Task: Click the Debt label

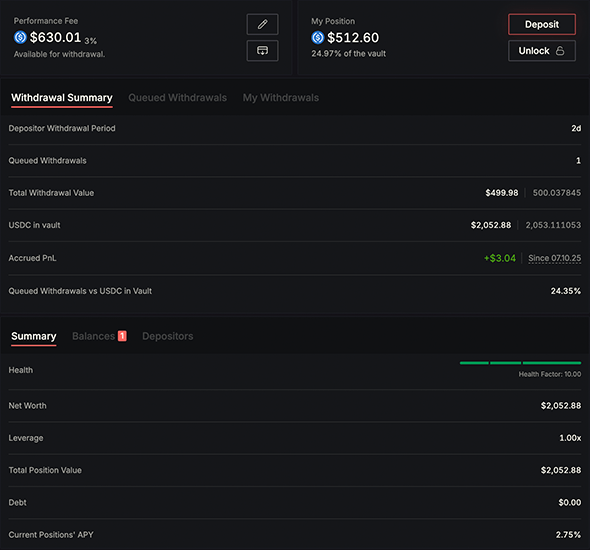Action: point(17,503)
